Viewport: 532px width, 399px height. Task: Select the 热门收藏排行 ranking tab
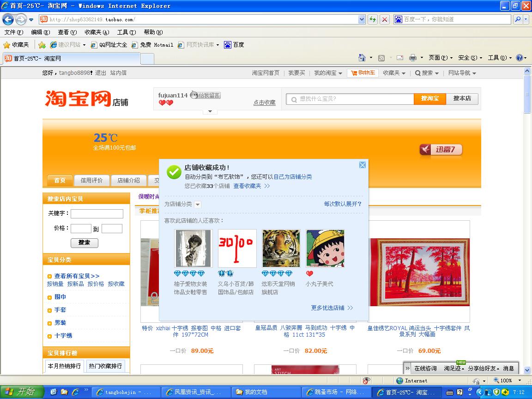(105, 366)
